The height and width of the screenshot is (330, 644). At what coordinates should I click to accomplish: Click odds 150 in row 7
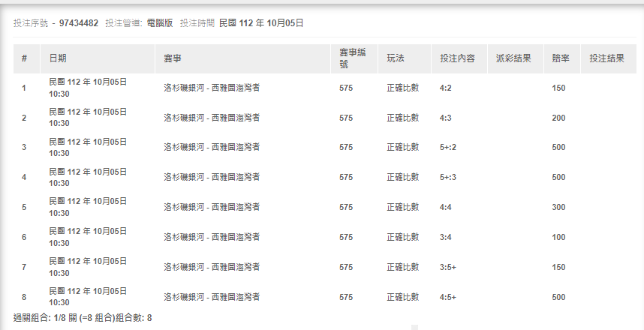(x=558, y=267)
